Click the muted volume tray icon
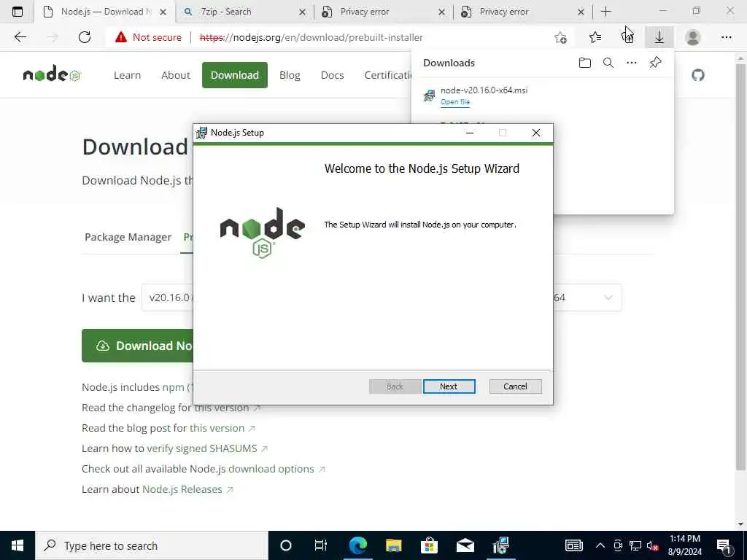 click(x=652, y=545)
